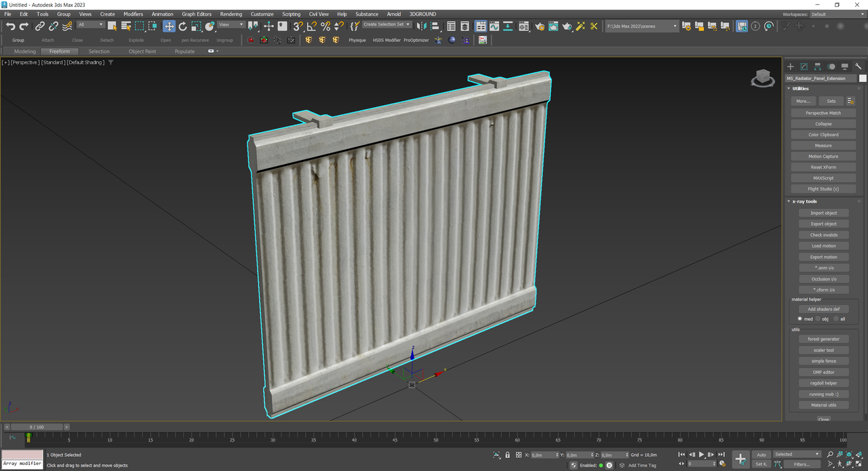The image size is (868, 471).
Task: Click the Undo arrow icon
Action: coord(10,26)
